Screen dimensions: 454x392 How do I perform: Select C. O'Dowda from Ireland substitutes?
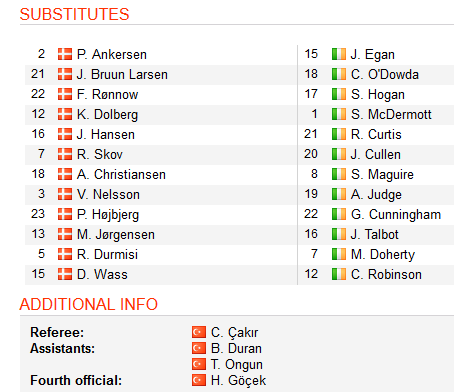click(385, 74)
